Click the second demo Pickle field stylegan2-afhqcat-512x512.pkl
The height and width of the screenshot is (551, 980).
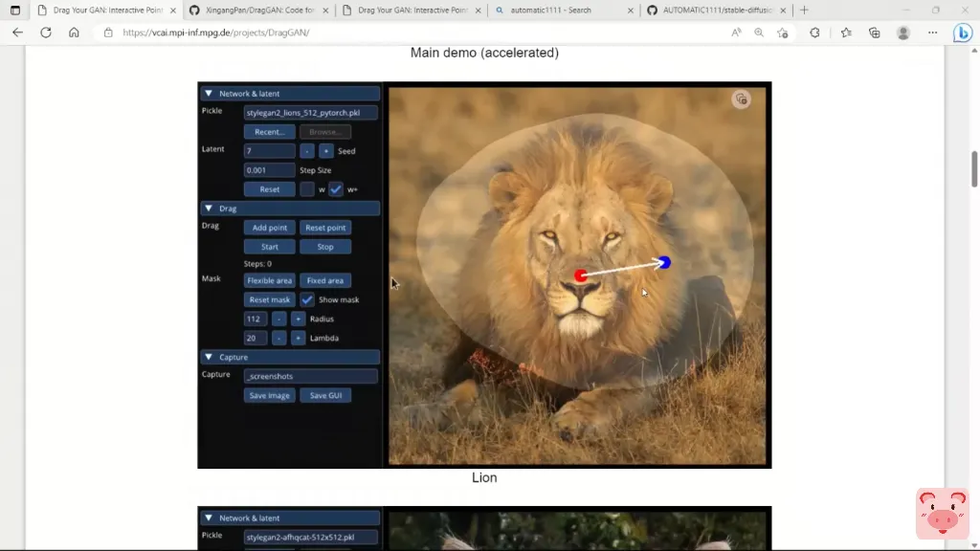[x=311, y=538]
